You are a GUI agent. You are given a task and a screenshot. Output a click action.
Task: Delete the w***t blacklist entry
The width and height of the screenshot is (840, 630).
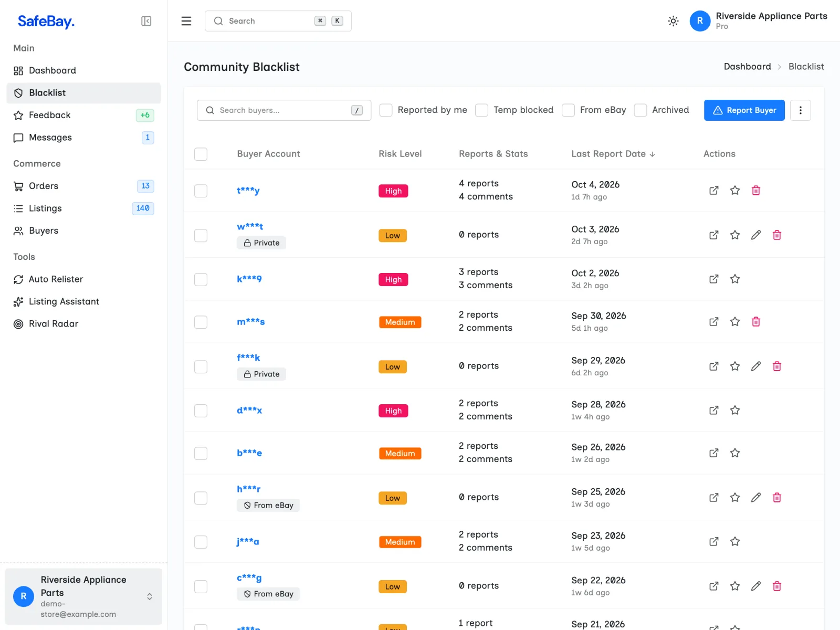[777, 235]
